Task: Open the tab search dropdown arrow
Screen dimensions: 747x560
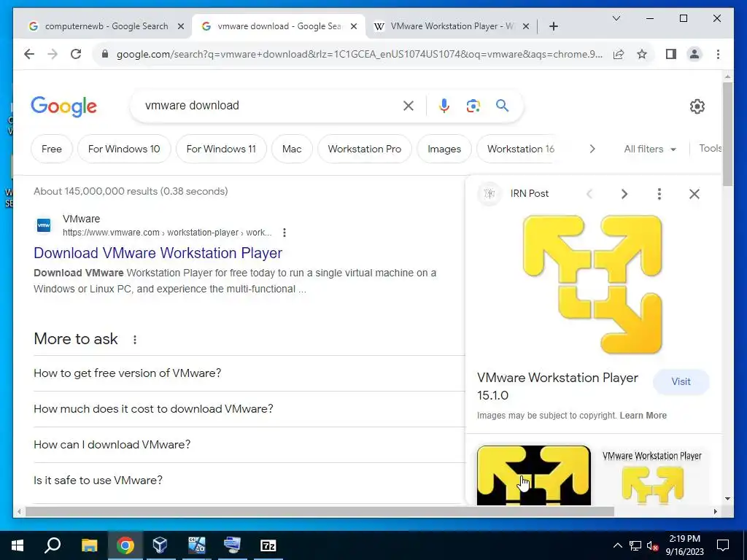Action: click(616, 18)
